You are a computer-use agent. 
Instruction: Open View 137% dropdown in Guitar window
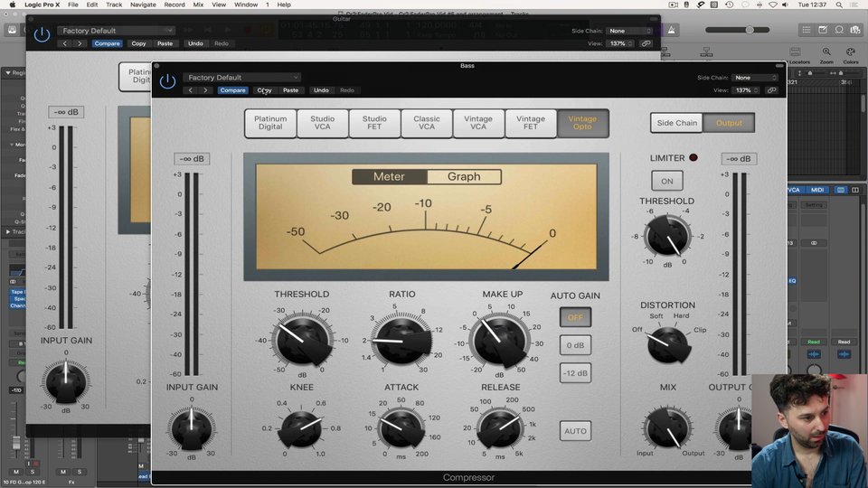click(620, 43)
